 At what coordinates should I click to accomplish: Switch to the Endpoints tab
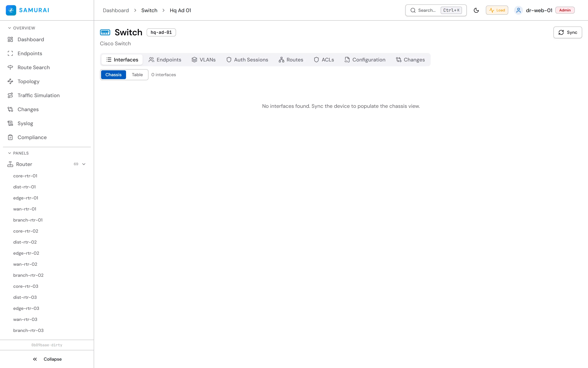165,60
